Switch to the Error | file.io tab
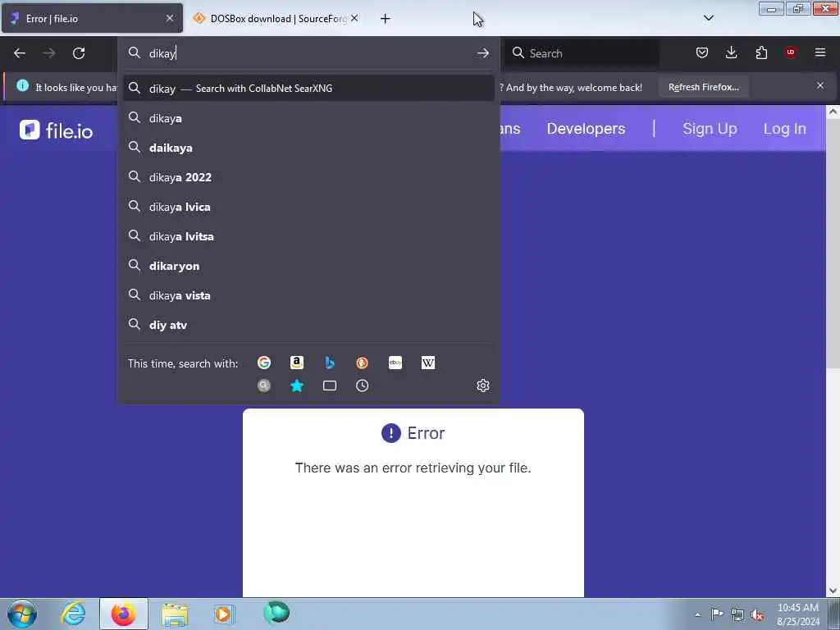The height and width of the screenshot is (630, 840). [x=92, y=19]
